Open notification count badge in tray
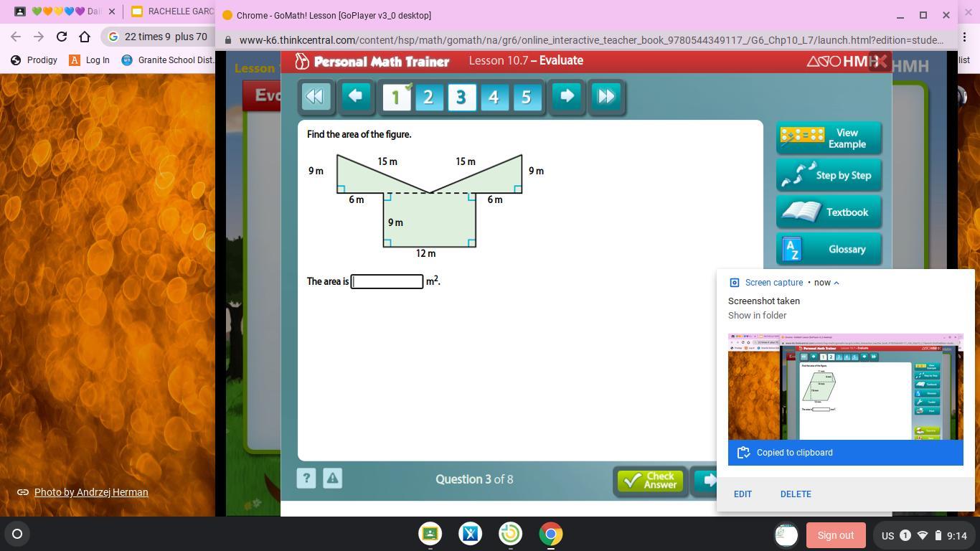The height and width of the screenshot is (551, 980). click(x=905, y=535)
